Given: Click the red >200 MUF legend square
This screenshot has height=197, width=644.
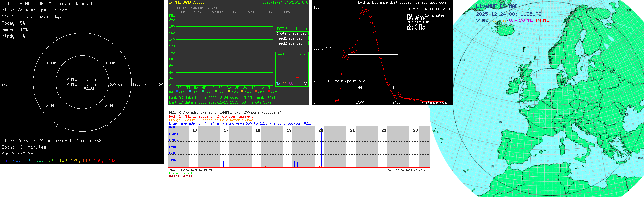Looking at the screenshot, I should pyautogui.click(x=269, y=92).
